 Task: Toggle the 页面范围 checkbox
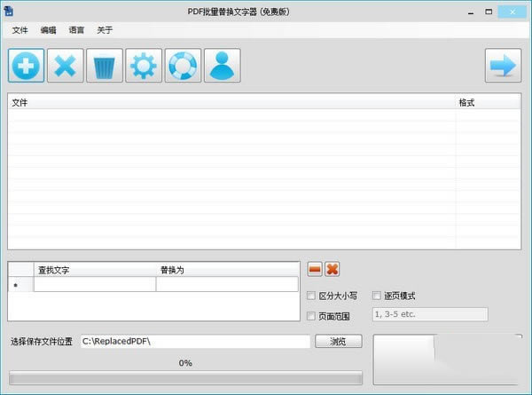click(311, 316)
